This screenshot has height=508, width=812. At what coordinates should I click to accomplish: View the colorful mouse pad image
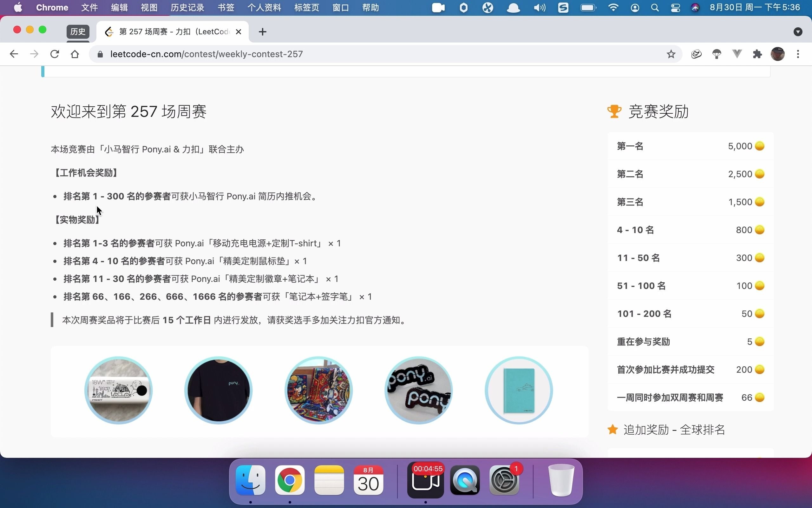click(318, 390)
